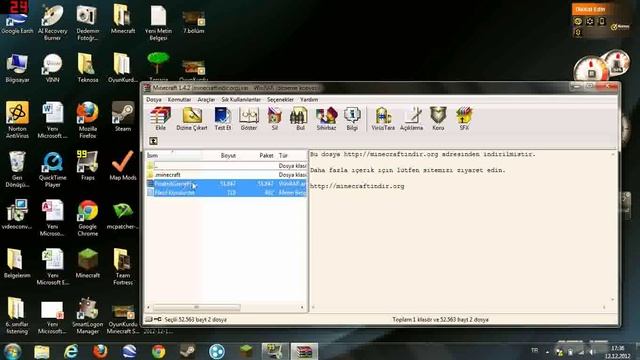
Task: Open the Yardım menu
Action: [x=309, y=100]
